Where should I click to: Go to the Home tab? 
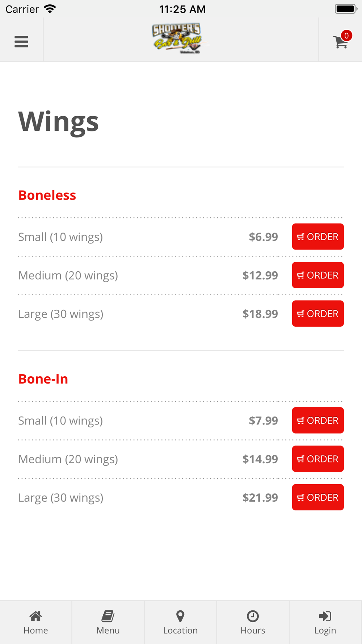tap(35, 622)
